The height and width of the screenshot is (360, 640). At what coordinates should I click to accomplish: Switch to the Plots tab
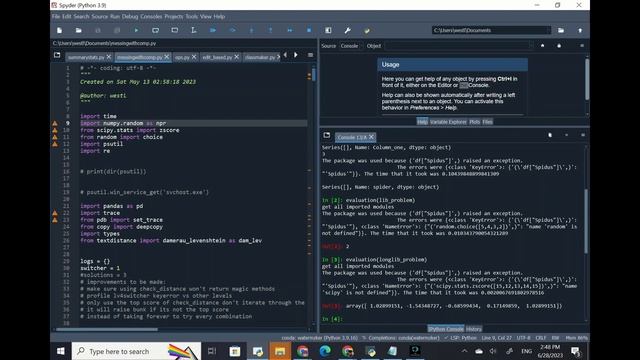click(474, 122)
